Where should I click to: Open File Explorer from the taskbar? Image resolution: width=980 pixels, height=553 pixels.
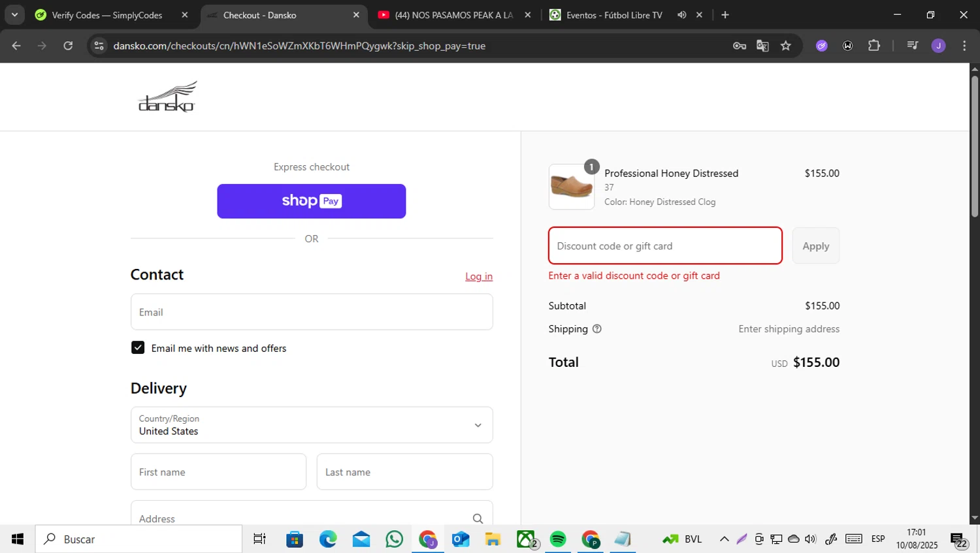pyautogui.click(x=493, y=539)
